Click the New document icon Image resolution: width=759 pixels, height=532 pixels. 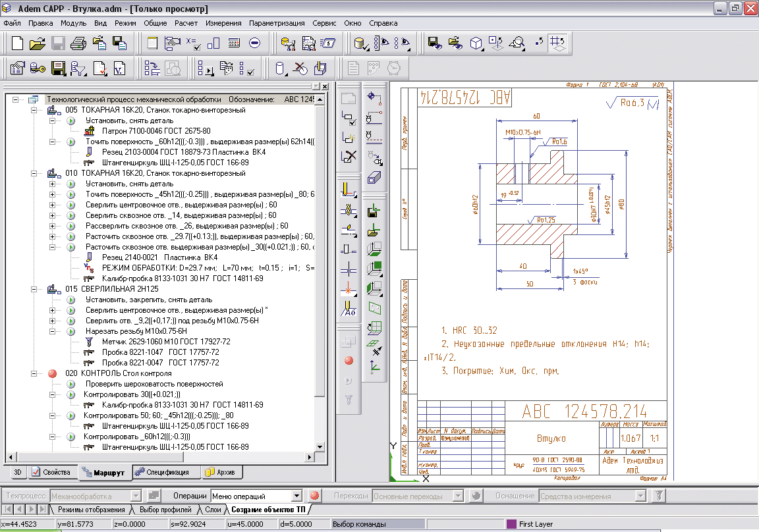[x=17, y=43]
